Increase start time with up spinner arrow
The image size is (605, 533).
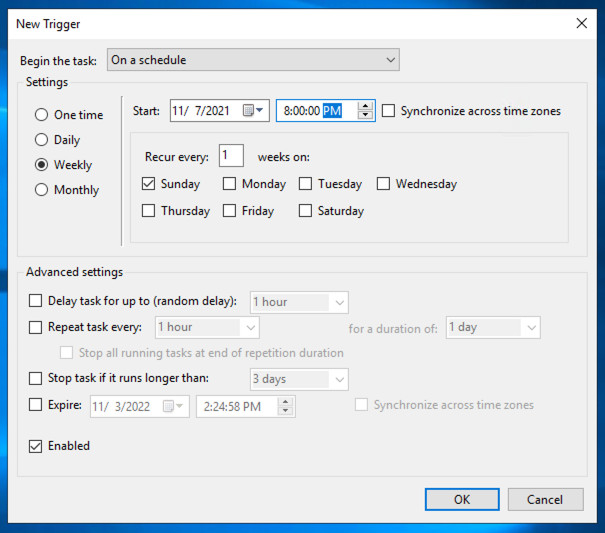click(x=365, y=106)
